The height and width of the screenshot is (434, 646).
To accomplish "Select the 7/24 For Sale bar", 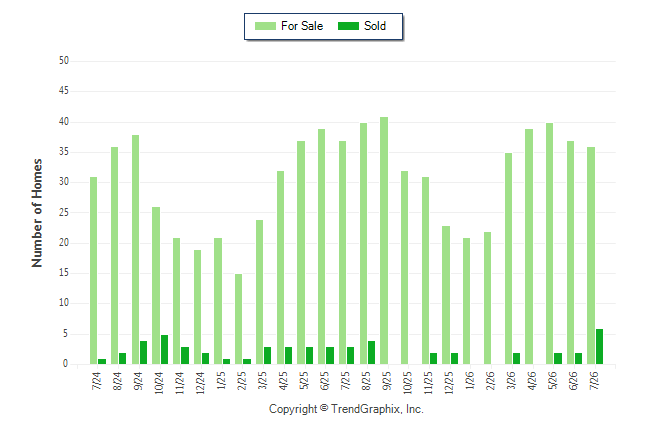I will click(94, 270).
